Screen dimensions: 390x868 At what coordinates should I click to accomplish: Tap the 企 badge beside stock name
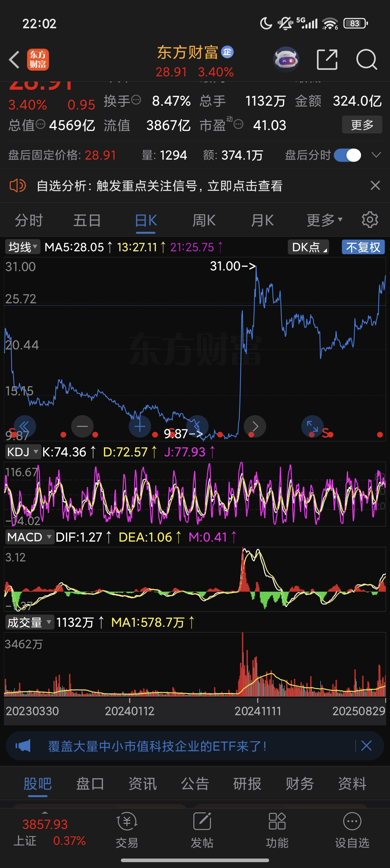(x=227, y=52)
